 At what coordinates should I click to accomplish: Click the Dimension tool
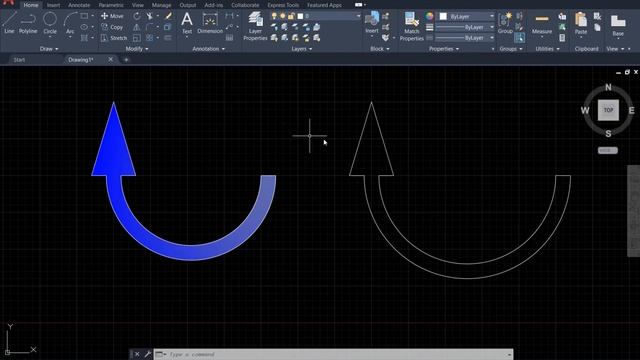[x=210, y=23]
